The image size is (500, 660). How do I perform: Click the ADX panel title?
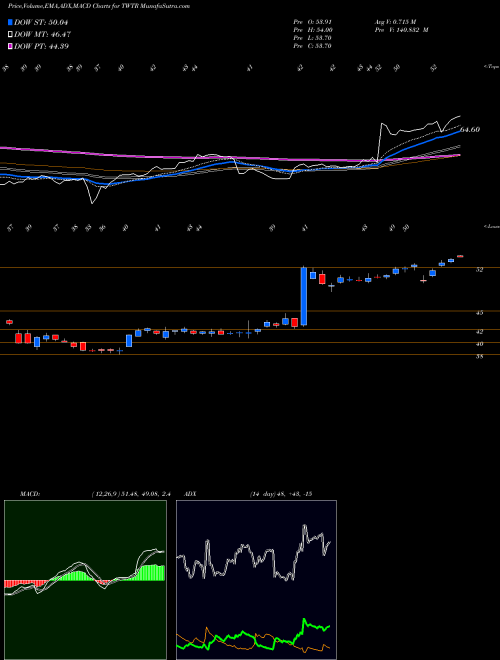pyautogui.click(x=190, y=494)
